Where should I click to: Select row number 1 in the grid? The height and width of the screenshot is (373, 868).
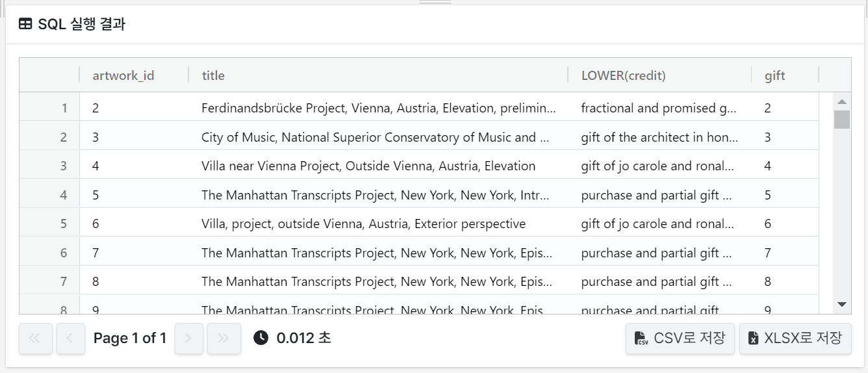(x=64, y=109)
